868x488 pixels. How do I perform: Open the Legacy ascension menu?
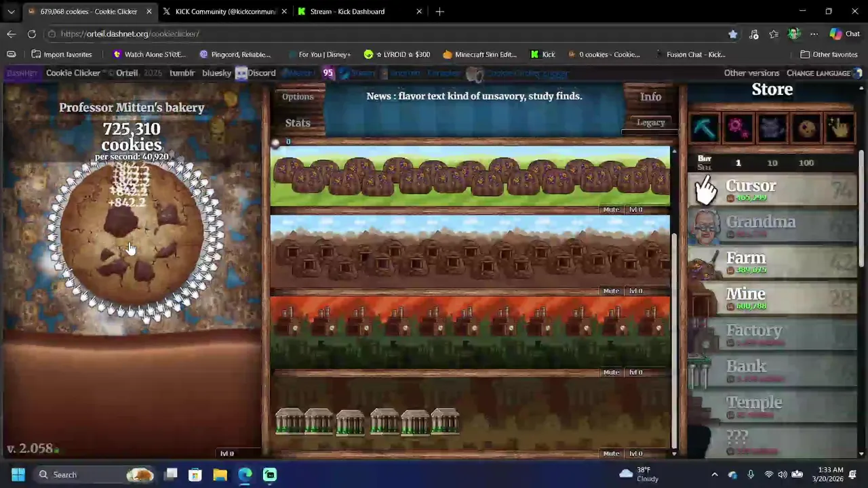click(x=650, y=123)
